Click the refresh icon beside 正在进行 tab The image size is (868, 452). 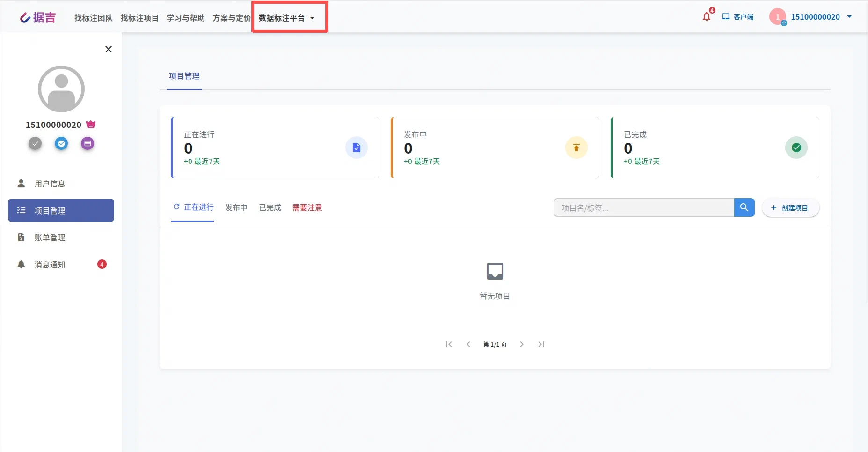pos(176,207)
